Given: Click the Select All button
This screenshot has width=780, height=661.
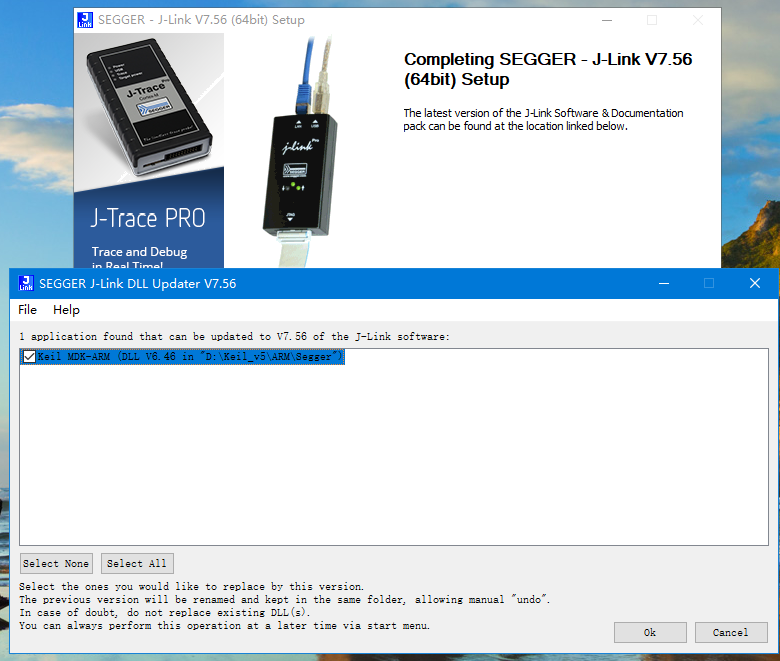Looking at the screenshot, I should tap(137, 564).
